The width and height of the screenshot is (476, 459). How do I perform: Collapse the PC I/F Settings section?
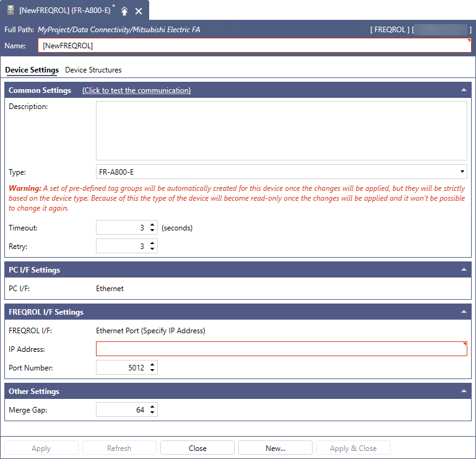tap(464, 269)
